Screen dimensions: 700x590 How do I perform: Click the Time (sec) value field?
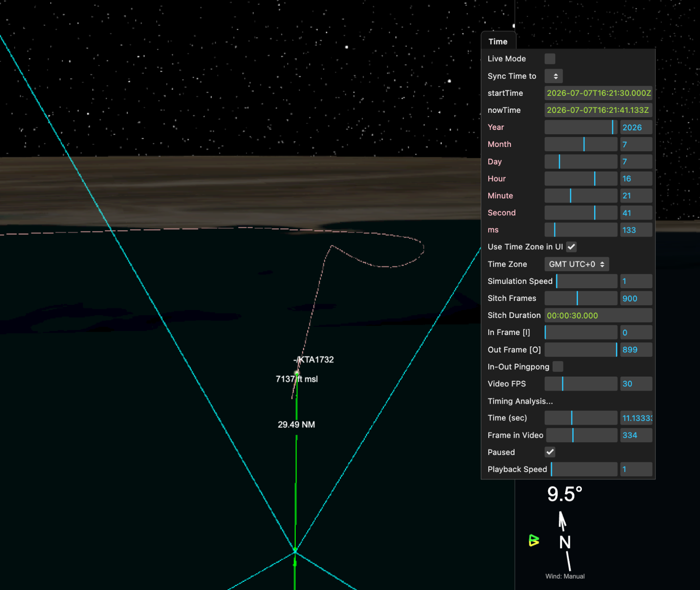coord(636,418)
